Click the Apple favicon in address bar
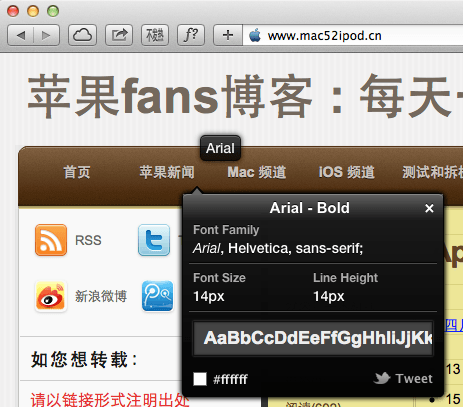Image resolution: width=463 pixels, height=407 pixels. tap(255, 35)
